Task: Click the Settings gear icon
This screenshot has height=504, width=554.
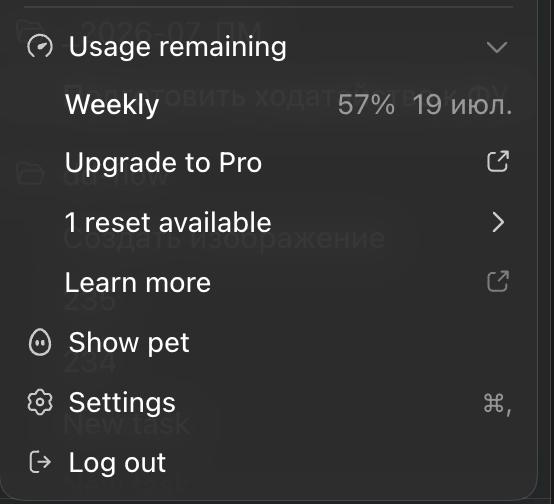Action: click(40, 402)
